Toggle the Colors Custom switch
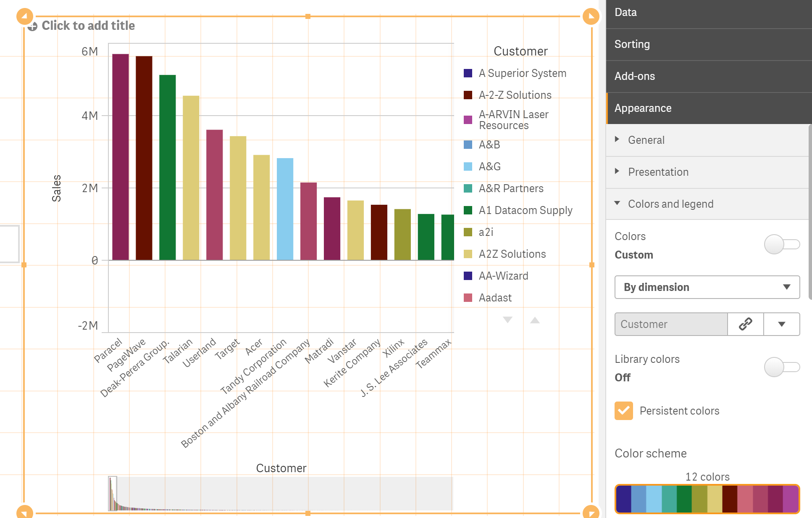This screenshot has width=812, height=518. (782, 244)
